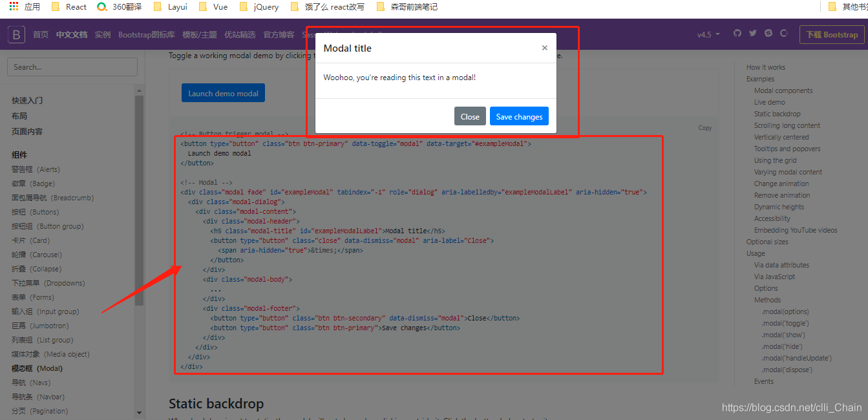Jump to Optional sizes in contents
This screenshot has width=868, height=420.
pyautogui.click(x=767, y=242)
